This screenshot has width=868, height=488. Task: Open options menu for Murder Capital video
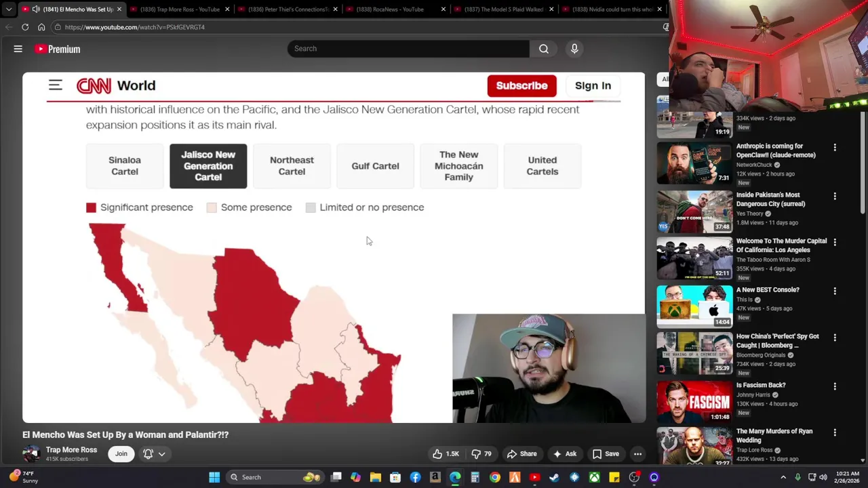tap(835, 243)
